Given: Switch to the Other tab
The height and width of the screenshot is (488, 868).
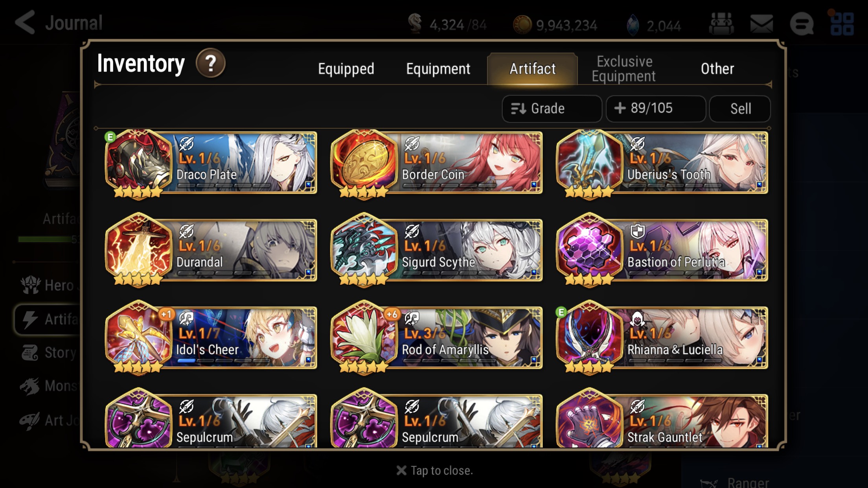Looking at the screenshot, I should [717, 69].
